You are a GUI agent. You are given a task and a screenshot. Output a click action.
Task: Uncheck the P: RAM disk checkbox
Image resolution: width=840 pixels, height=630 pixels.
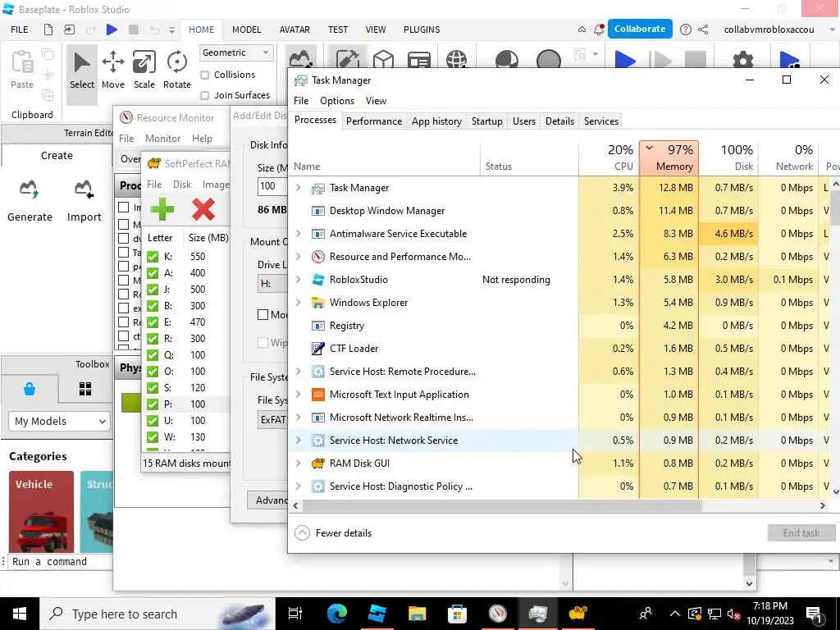(x=153, y=404)
